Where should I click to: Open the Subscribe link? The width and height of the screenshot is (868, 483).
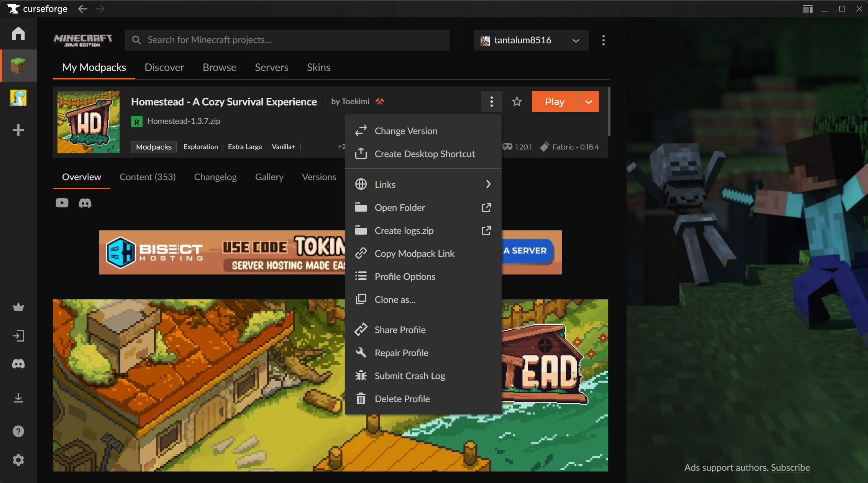click(790, 468)
